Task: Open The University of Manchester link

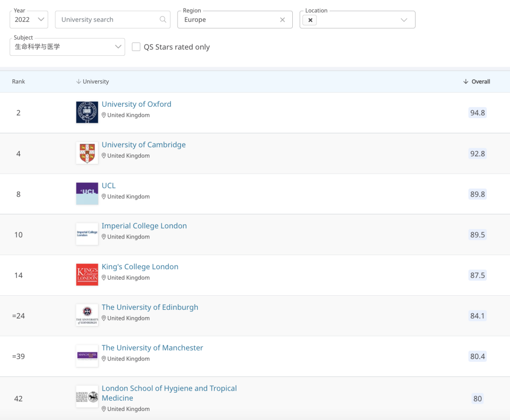Action: point(152,348)
